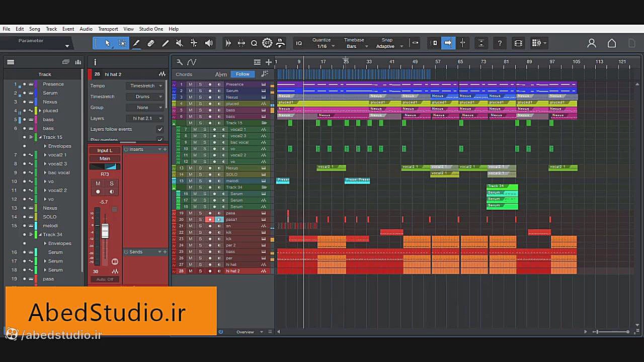The width and height of the screenshot is (644, 362).
Task: Open the track list lines icon
Action: [x=257, y=62]
